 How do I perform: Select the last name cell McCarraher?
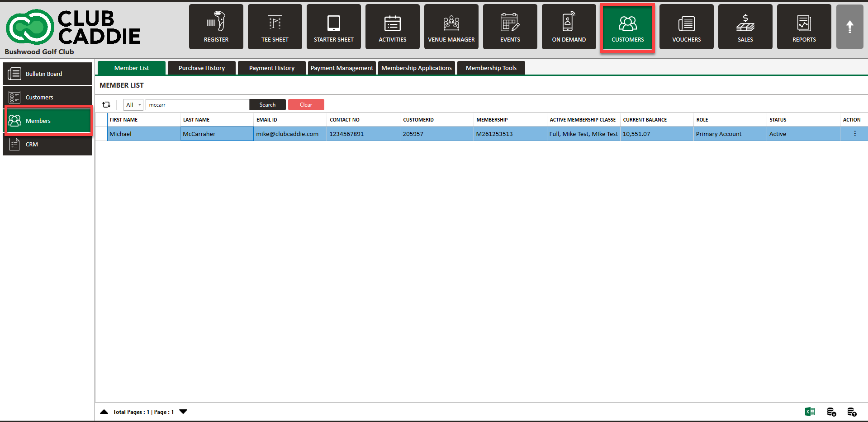(217, 134)
